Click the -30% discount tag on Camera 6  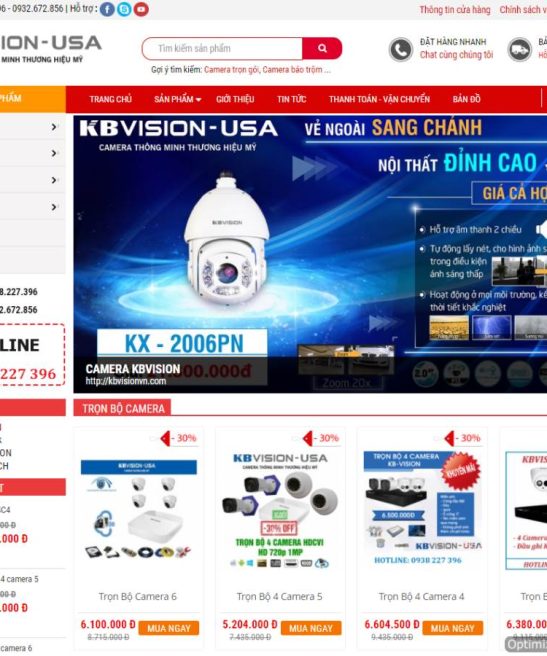tap(178, 438)
